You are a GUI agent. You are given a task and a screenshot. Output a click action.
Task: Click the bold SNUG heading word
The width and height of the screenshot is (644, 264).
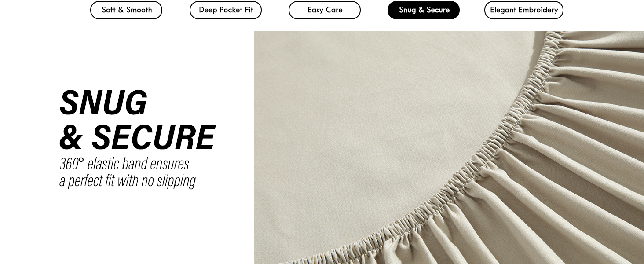point(103,103)
